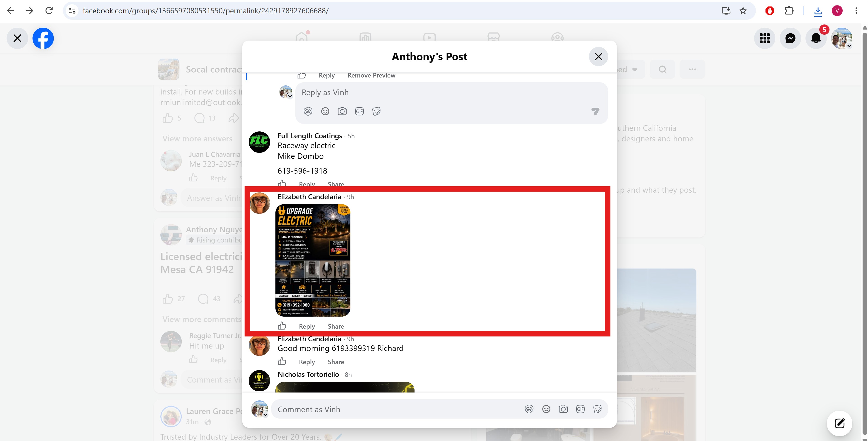Screen dimensions: 868x441
Task: Click Nicholas Tortoriello's avatar
Action: pos(259,381)
